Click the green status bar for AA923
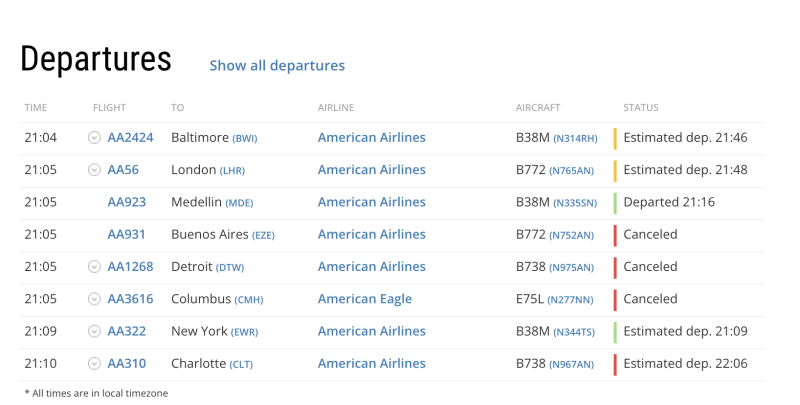 pyautogui.click(x=615, y=202)
